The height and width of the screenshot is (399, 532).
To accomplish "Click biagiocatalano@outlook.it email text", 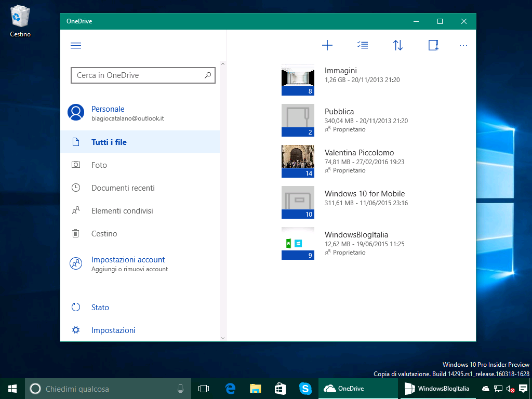I will click(128, 118).
